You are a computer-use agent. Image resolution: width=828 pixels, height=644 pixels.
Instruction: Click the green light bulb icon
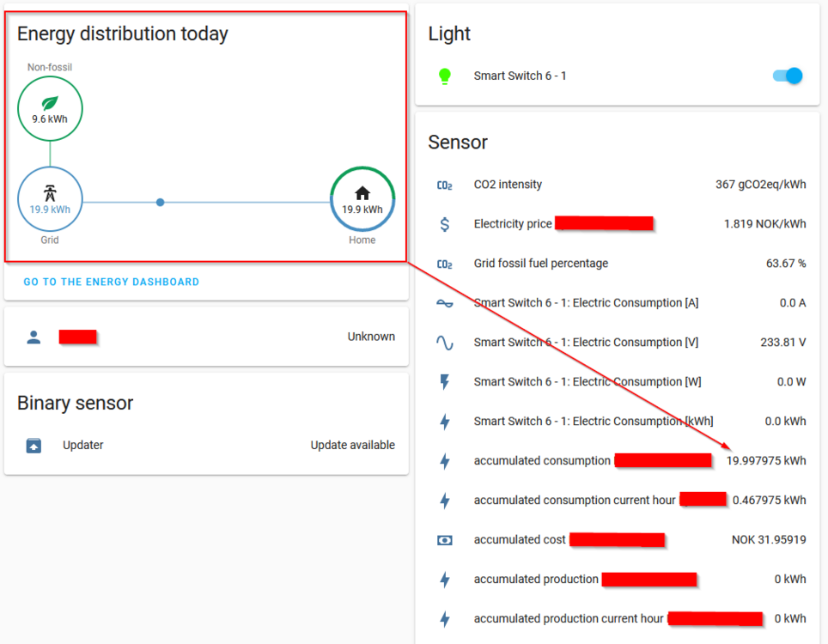coord(444,76)
